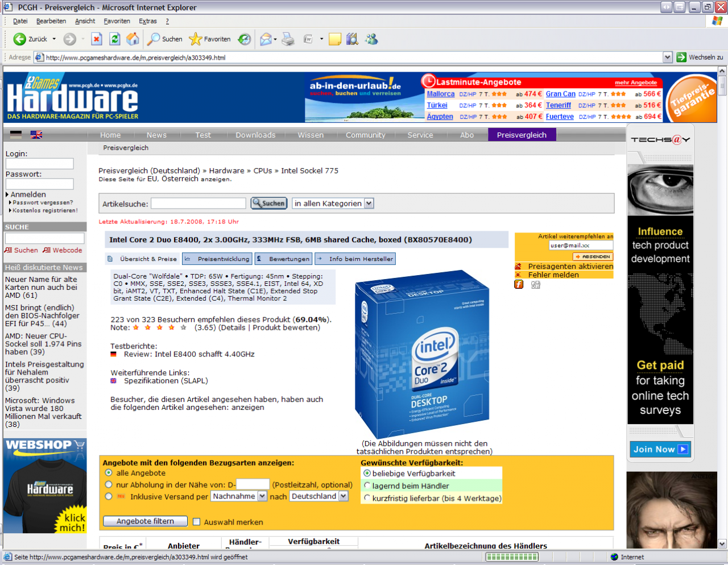Click the grey icon beside orange F
This screenshot has width=728, height=565.
(x=536, y=284)
